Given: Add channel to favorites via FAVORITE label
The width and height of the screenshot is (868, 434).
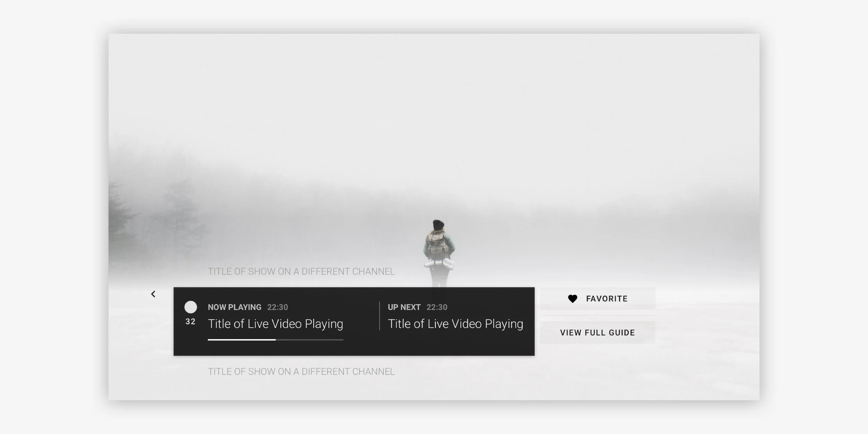Looking at the screenshot, I should pyautogui.click(x=607, y=299).
